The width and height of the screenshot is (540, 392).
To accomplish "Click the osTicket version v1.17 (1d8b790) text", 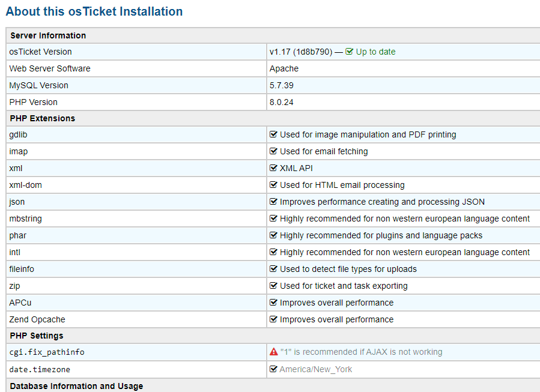I will 300,52.
